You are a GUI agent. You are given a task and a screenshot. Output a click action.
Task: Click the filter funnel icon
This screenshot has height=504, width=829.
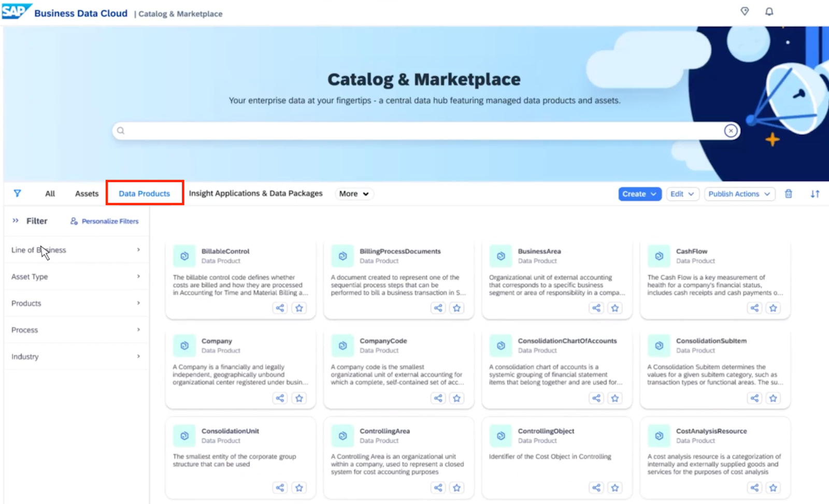tap(17, 193)
